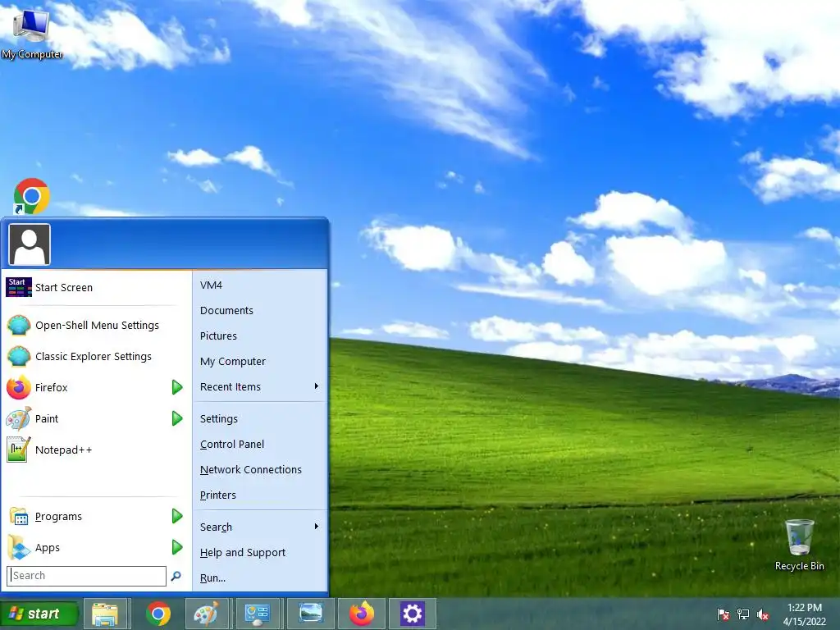
Task: Open Settings from the start menu
Action: pos(218,419)
